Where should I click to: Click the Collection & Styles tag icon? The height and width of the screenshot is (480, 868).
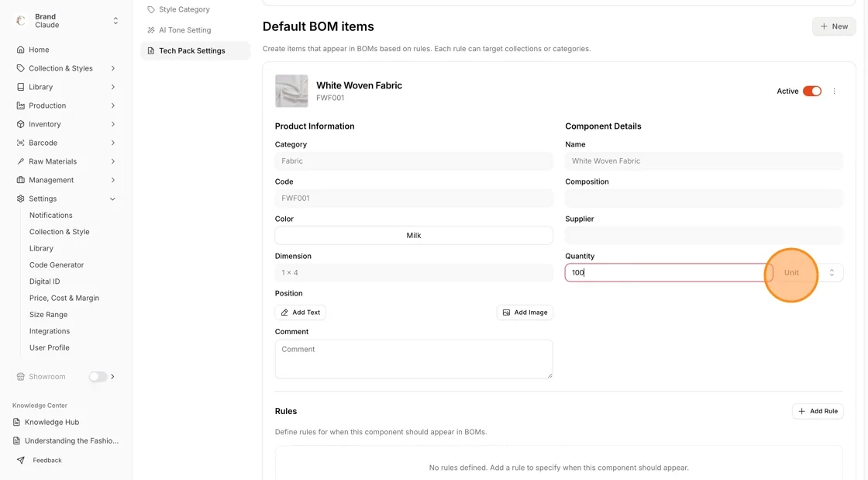20,68
